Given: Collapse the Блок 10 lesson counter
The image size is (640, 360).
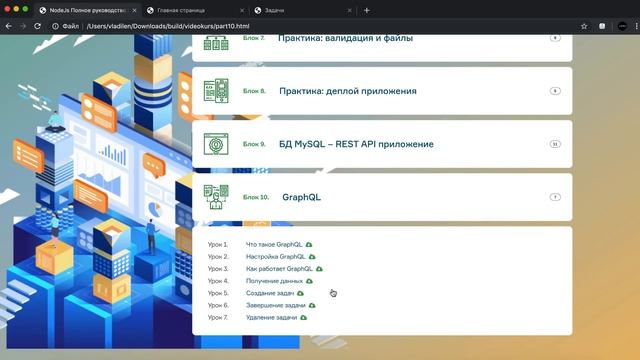Looking at the screenshot, I should 555,197.
